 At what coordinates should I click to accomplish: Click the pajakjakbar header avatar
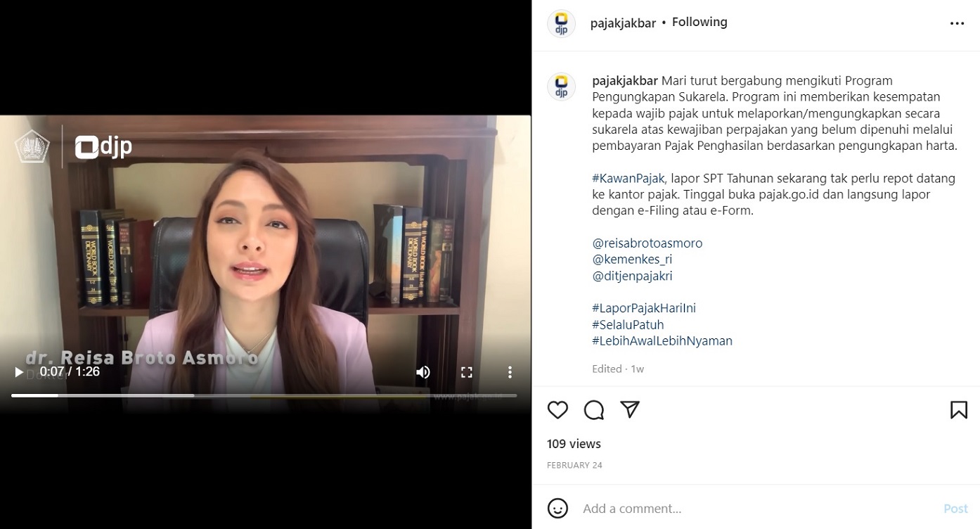pyautogui.click(x=561, y=23)
